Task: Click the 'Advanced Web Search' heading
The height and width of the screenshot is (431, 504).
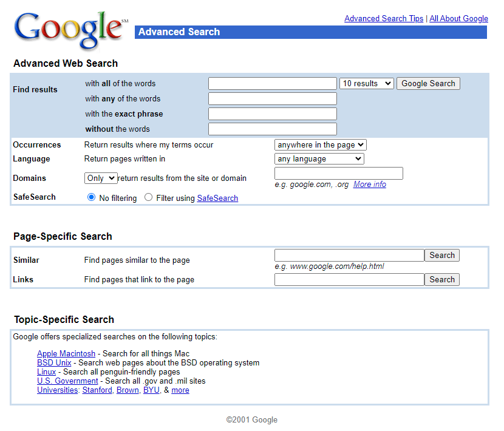Action: [x=66, y=63]
